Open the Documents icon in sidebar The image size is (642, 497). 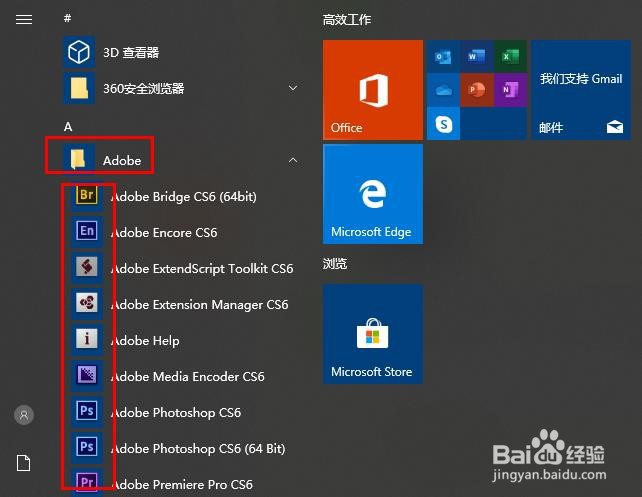click(24, 463)
